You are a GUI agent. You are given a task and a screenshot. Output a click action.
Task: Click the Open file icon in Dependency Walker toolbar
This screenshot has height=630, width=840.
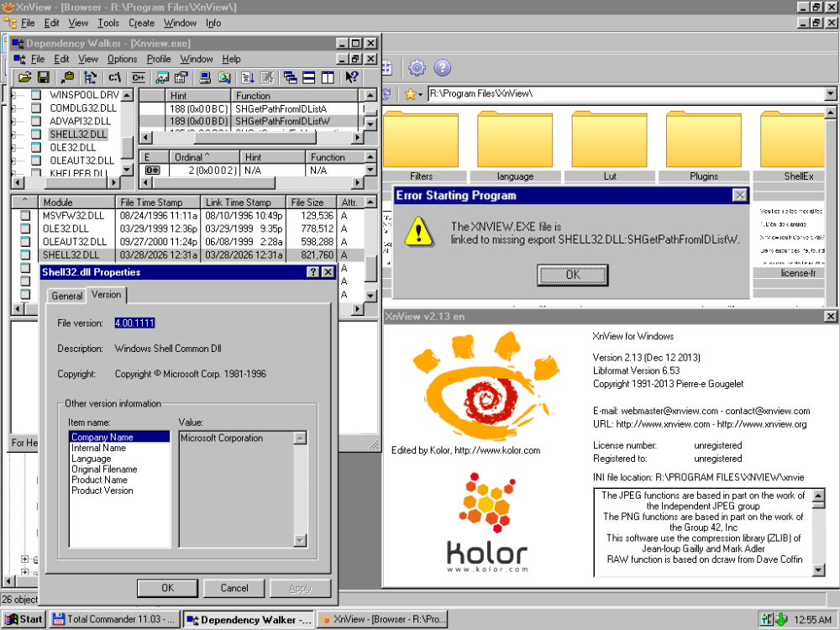[24, 77]
